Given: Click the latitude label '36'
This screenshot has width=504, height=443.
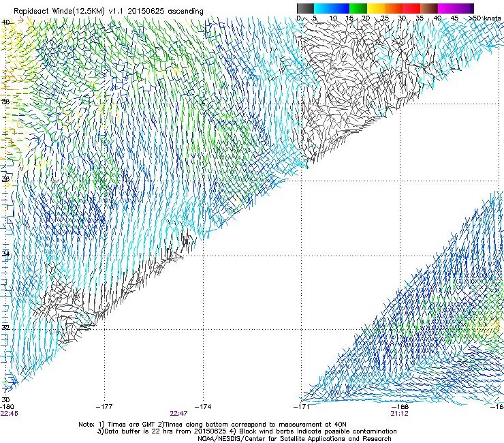Looking at the screenshot, I should click(x=5, y=179).
